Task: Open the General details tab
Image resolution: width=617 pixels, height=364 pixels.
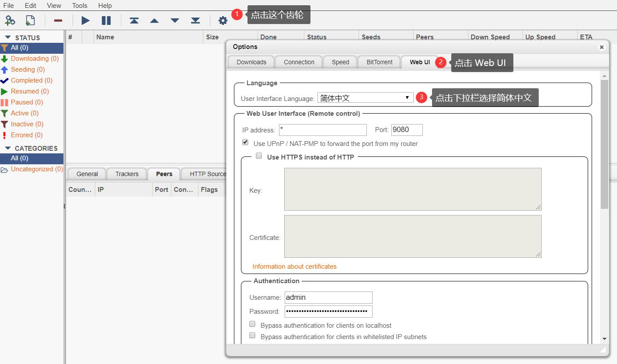Action: (x=87, y=174)
